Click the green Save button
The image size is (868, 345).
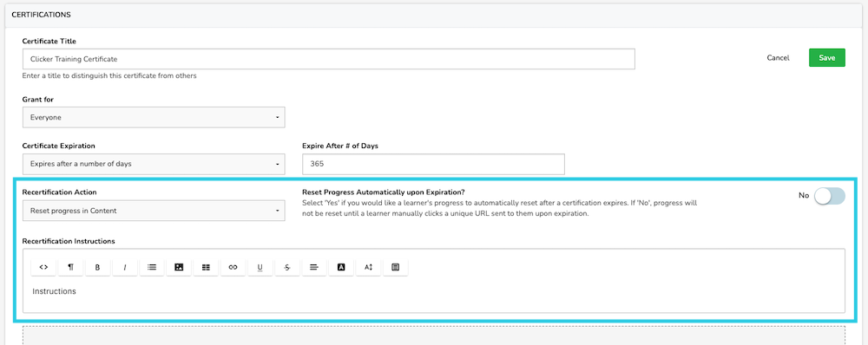tap(827, 57)
